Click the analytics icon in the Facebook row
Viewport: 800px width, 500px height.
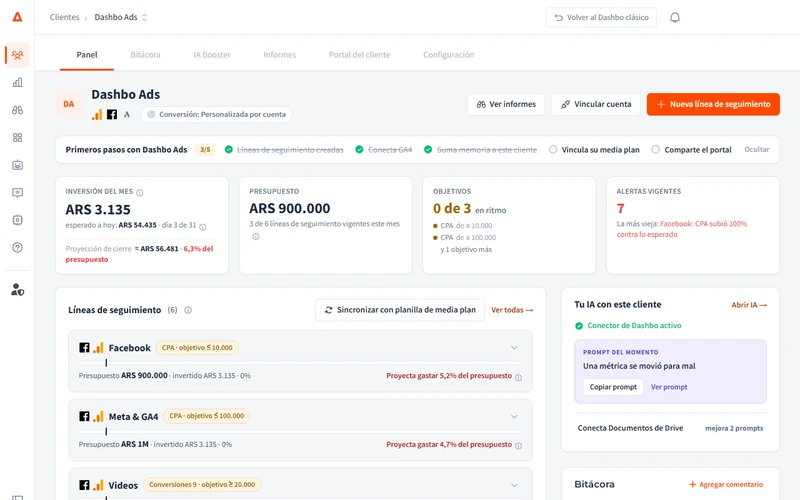click(98, 348)
